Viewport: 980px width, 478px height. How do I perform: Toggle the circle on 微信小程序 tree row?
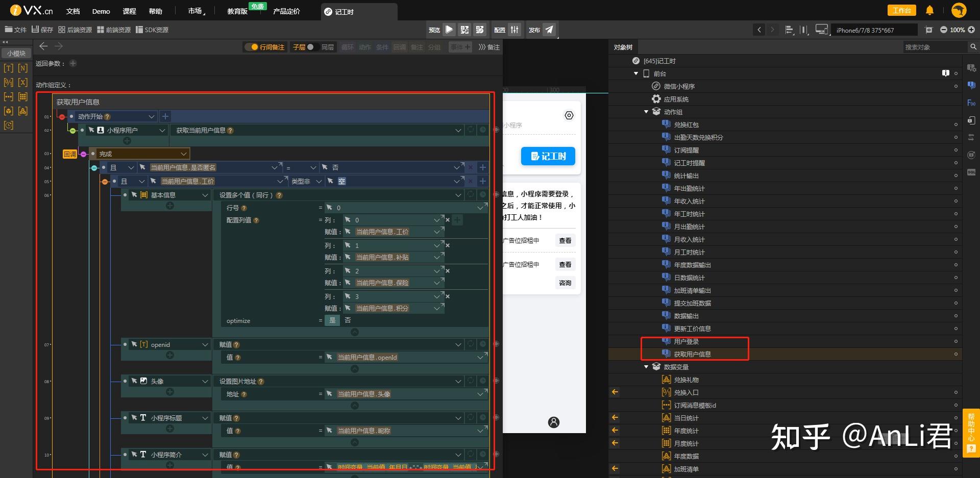click(956, 86)
